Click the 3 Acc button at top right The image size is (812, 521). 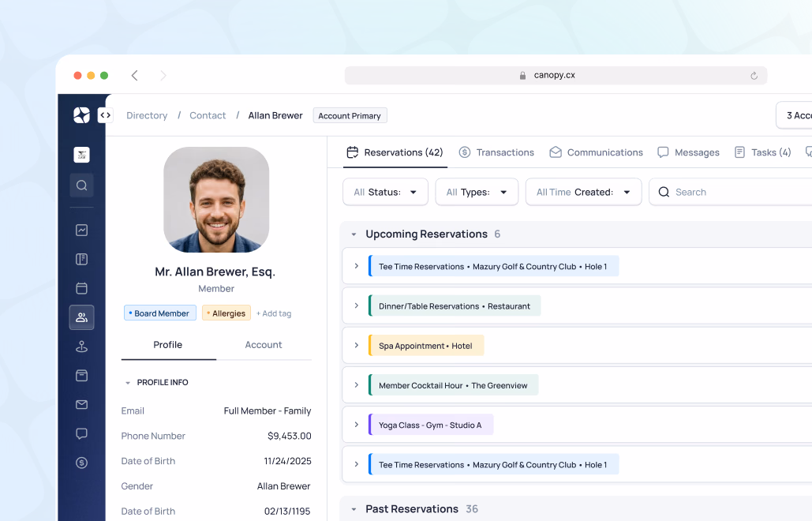point(795,115)
